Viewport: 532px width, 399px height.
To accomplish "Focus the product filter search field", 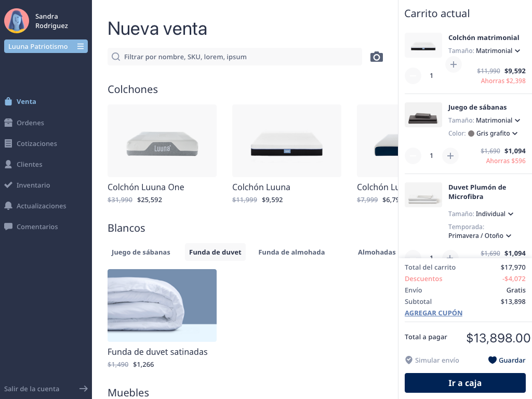I will point(235,57).
